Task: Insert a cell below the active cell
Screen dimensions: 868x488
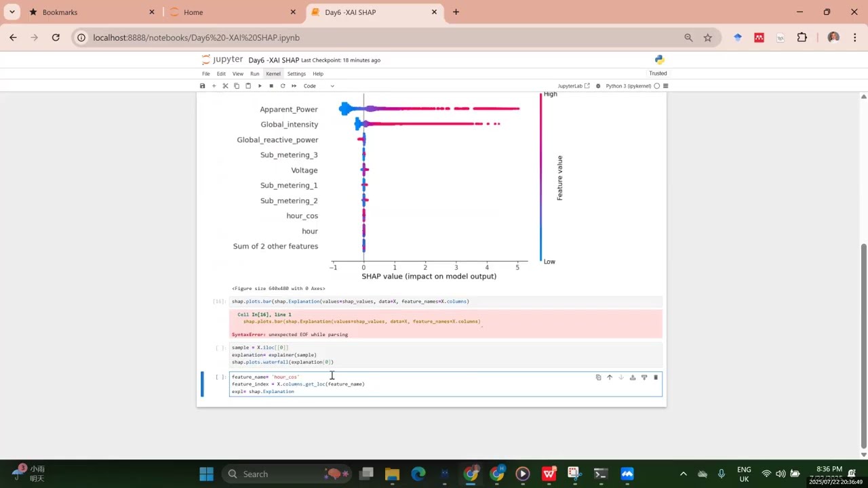Action: [x=644, y=378]
